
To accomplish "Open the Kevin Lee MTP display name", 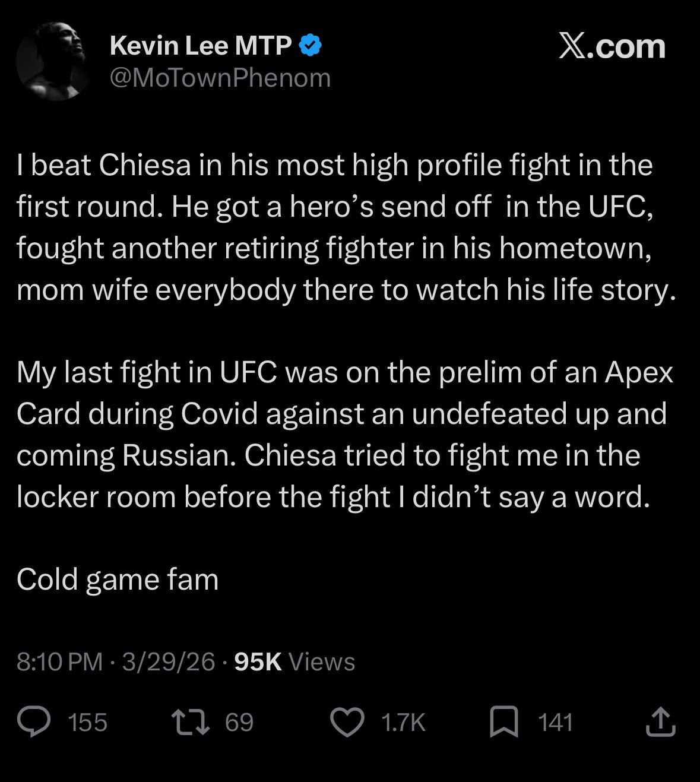I will point(201,46).
